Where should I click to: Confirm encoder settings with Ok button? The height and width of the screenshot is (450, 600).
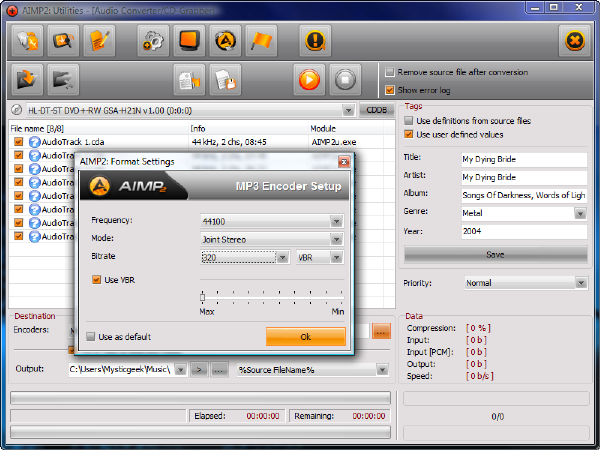tap(306, 337)
